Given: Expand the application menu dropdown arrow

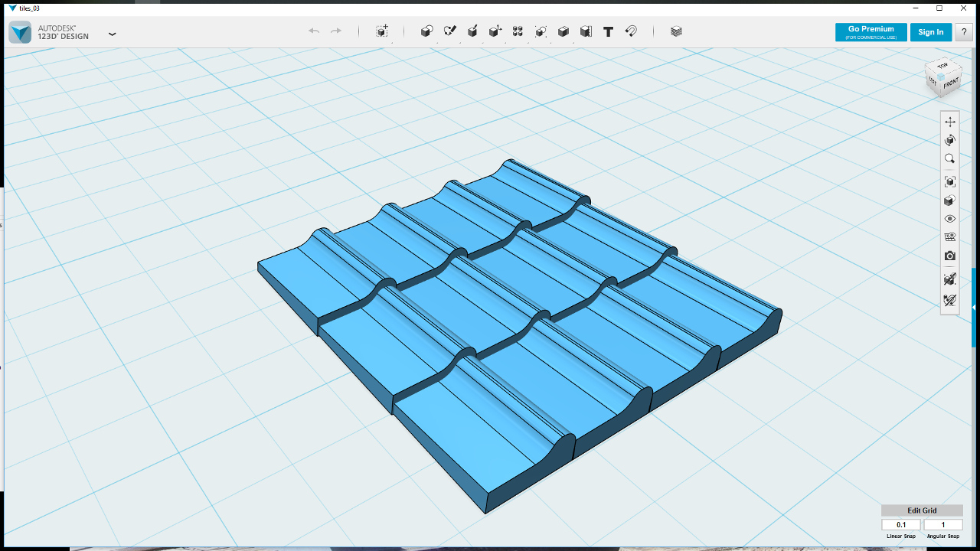Looking at the screenshot, I should [x=113, y=34].
